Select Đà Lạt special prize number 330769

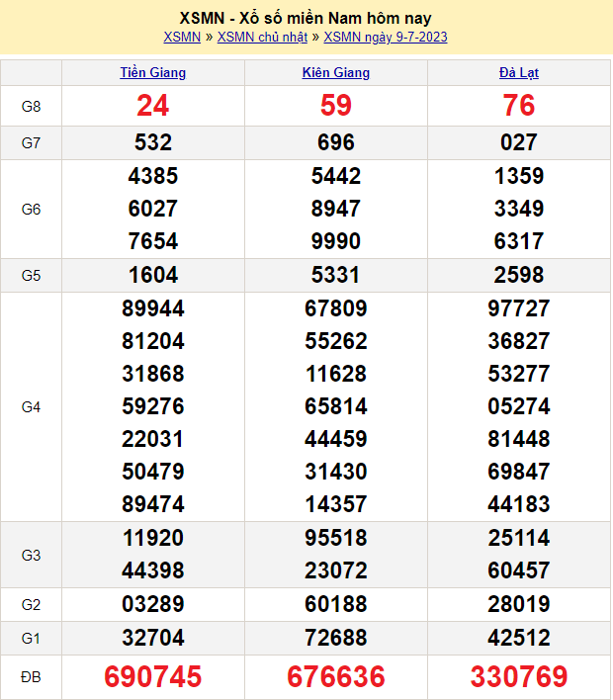[x=519, y=676]
